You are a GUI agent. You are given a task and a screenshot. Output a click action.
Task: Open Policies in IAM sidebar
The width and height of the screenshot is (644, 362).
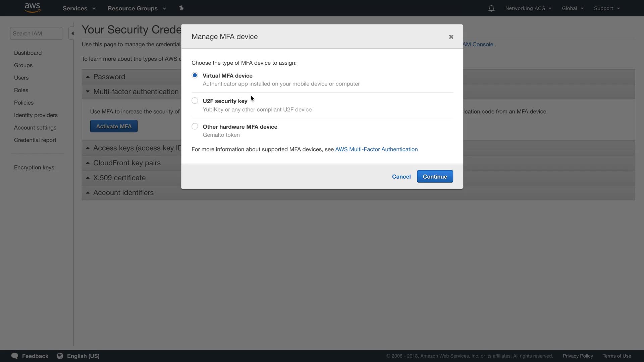[x=23, y=103]
